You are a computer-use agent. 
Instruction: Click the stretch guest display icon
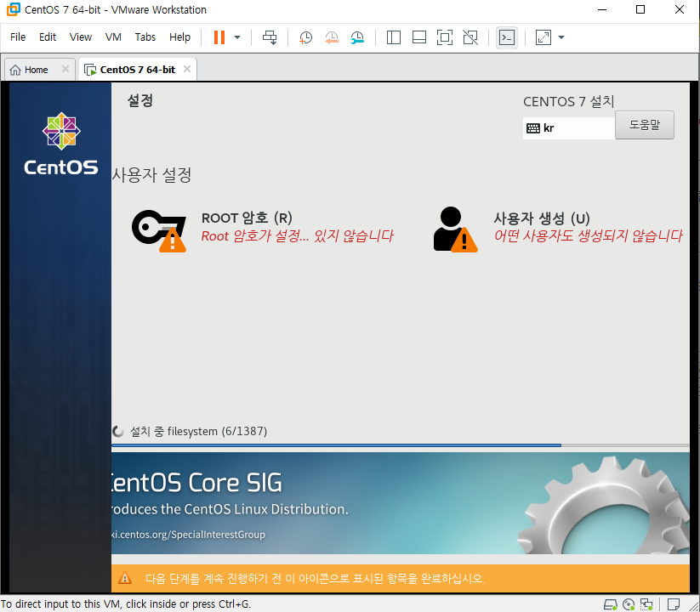(x=543, y=37)
